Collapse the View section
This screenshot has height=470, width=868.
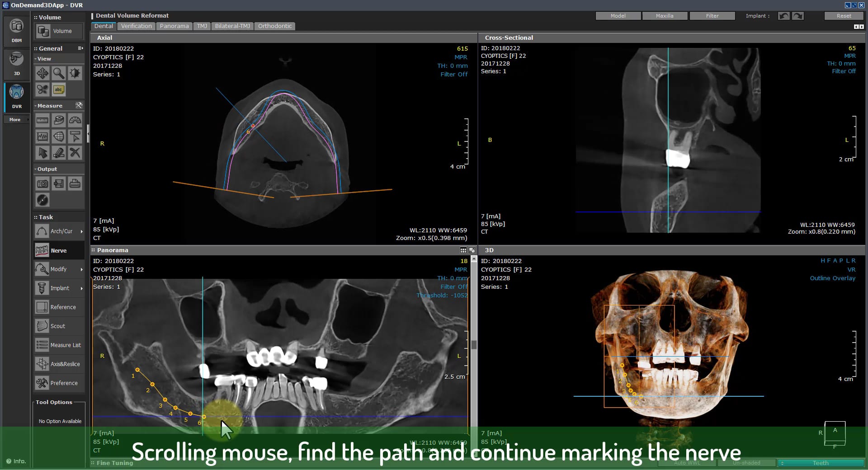[35, 59]
